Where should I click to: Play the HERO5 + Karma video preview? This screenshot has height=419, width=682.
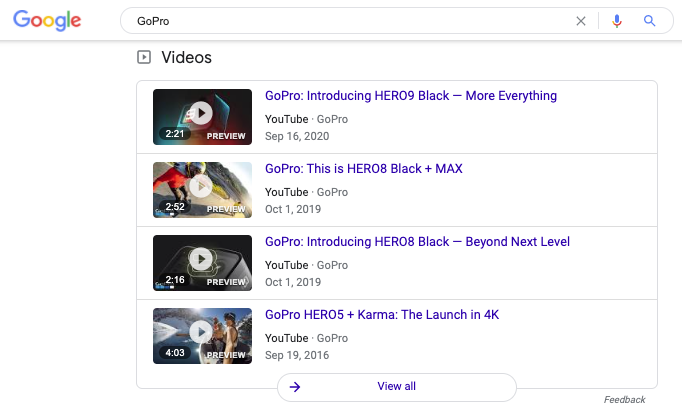coord(202,333)
